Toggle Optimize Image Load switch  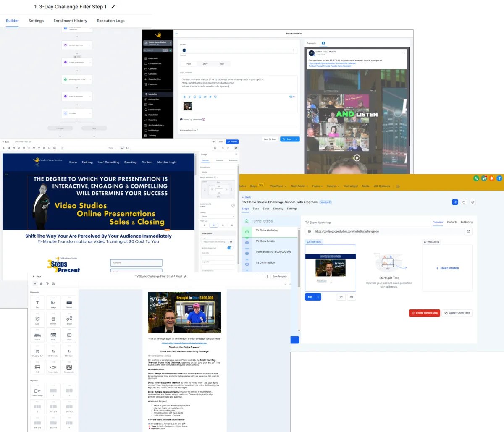230,248
